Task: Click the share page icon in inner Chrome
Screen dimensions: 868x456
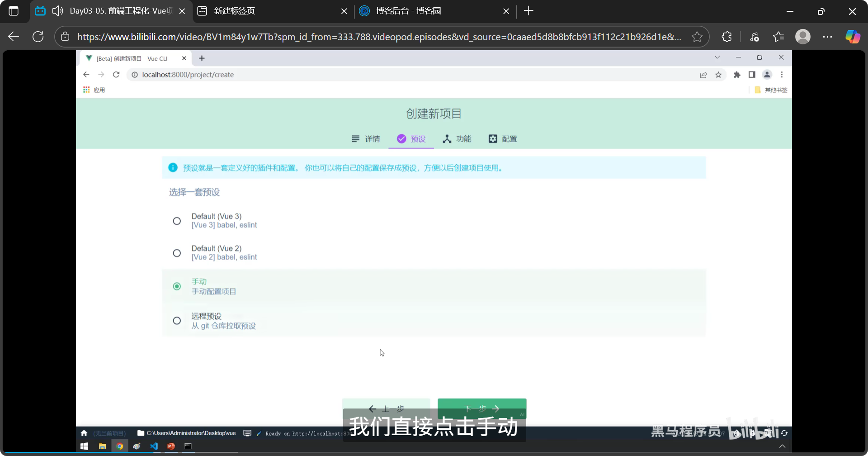Action: tap(703, 75)
